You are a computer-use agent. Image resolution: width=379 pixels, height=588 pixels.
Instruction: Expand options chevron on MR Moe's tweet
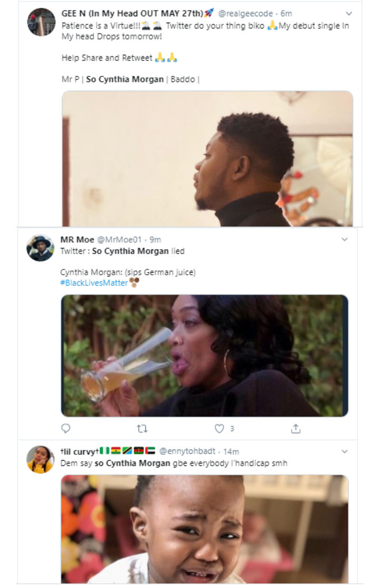coord(345,240)
